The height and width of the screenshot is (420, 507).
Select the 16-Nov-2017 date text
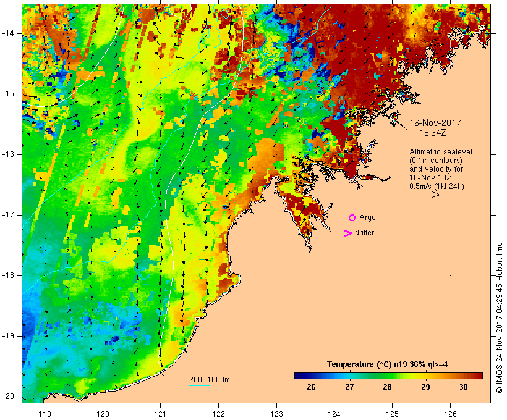[435, 123]
